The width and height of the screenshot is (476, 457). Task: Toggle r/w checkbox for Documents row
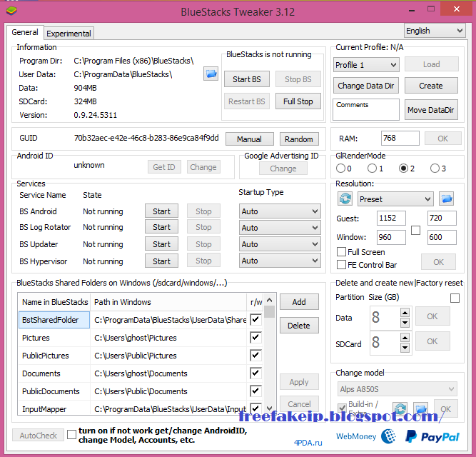255,373
